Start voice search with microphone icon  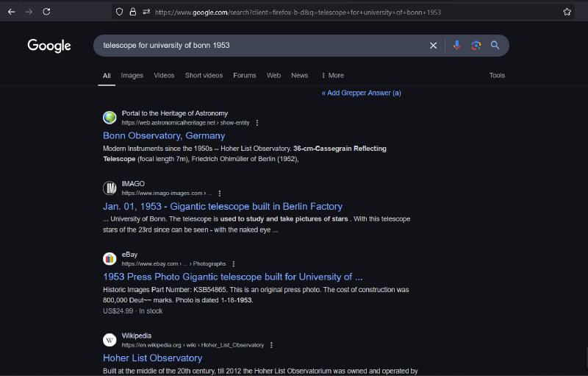click(456, 46)
